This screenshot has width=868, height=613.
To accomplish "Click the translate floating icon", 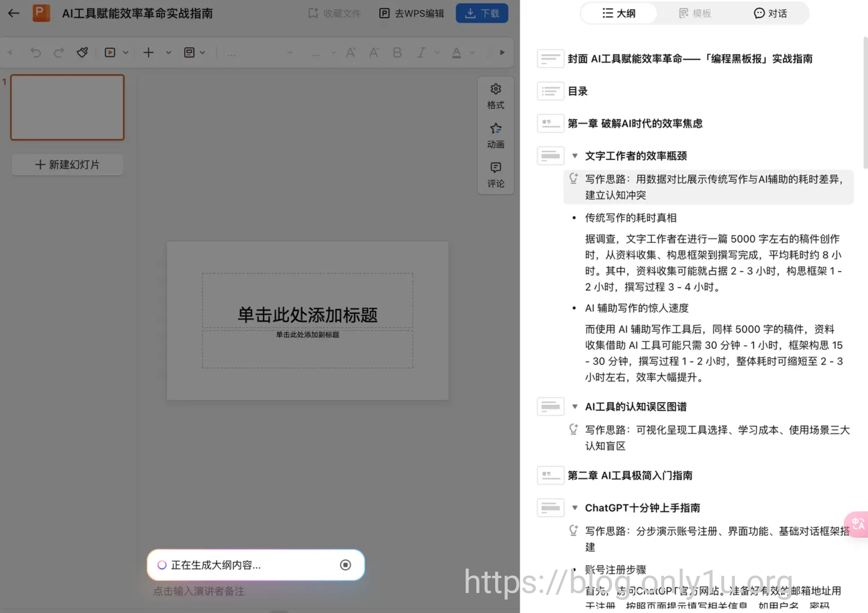I will click(x=857, y=524).
